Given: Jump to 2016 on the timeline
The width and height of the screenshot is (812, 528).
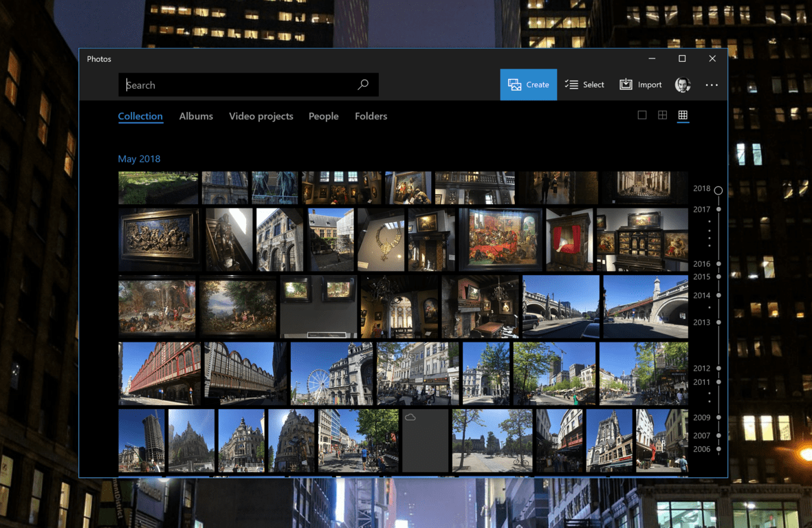Looking at the screenshot, I should coord(702,264).
